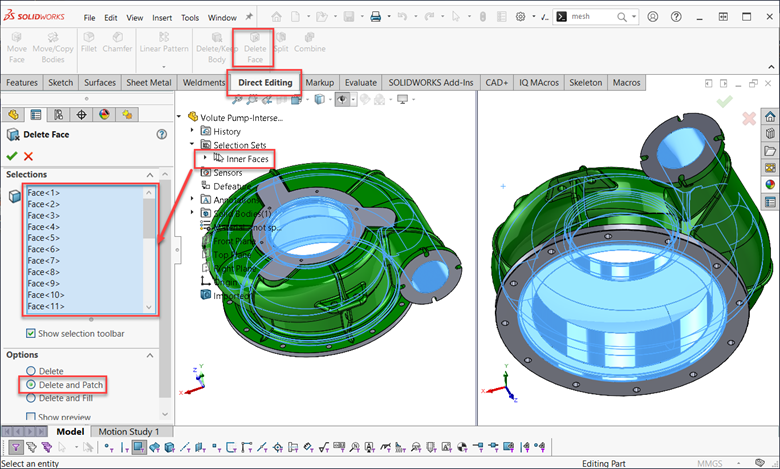Open the Linear Pattern dropdown arrow

coord(164,67)
